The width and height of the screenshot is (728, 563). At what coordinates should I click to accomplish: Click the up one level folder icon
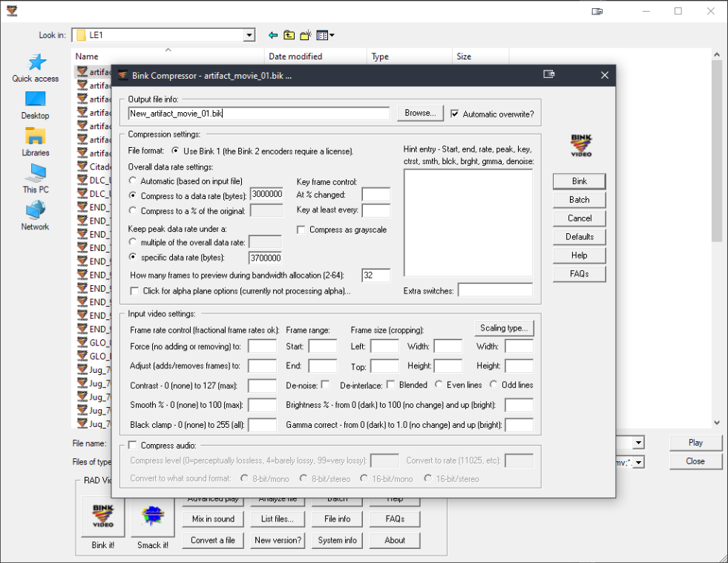289,36
